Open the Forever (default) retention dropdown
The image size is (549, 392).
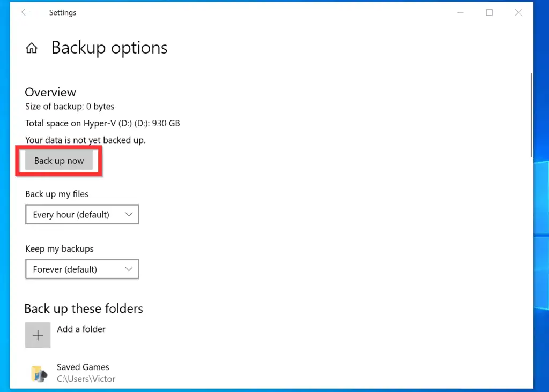click(81, 269)
